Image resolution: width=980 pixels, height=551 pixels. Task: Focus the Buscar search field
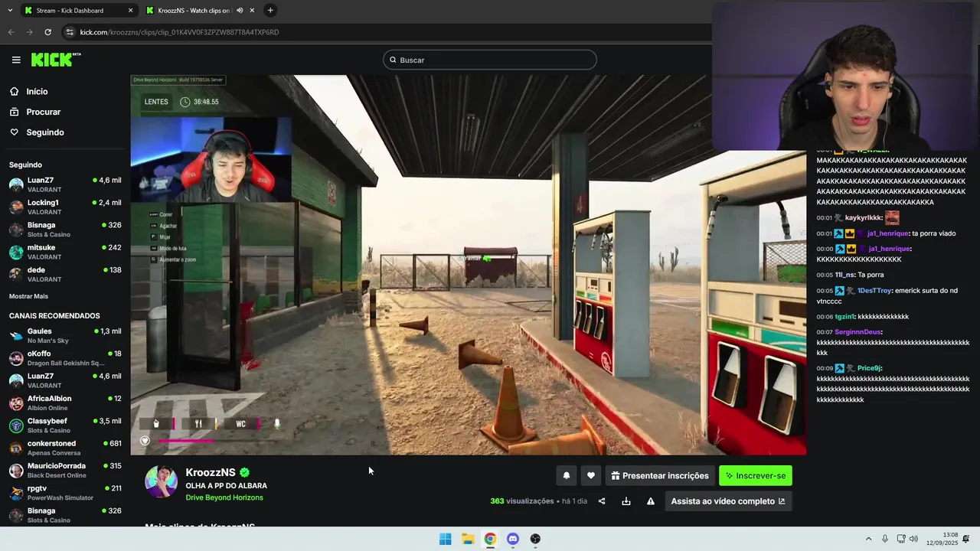pyautogui.click(x=490, y=60)
